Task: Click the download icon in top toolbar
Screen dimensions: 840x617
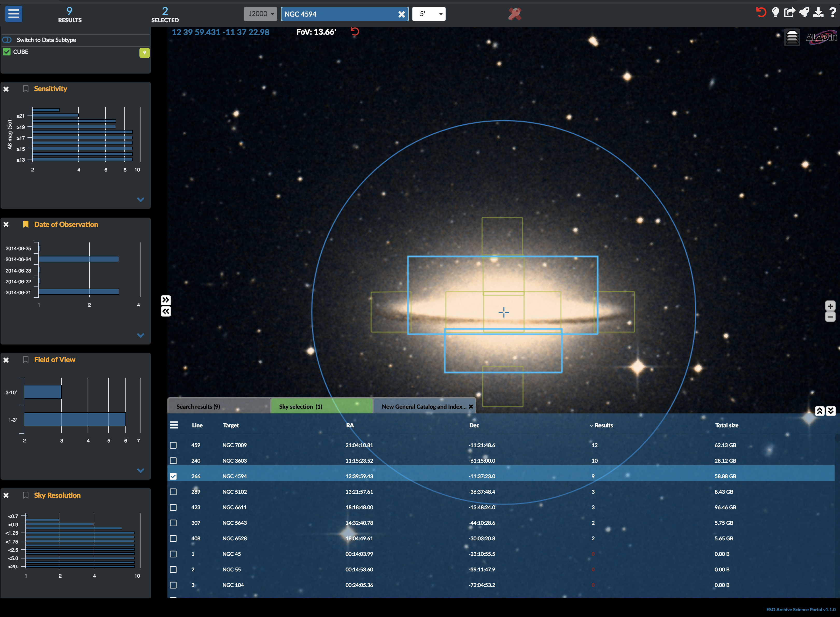Action: 818,12
